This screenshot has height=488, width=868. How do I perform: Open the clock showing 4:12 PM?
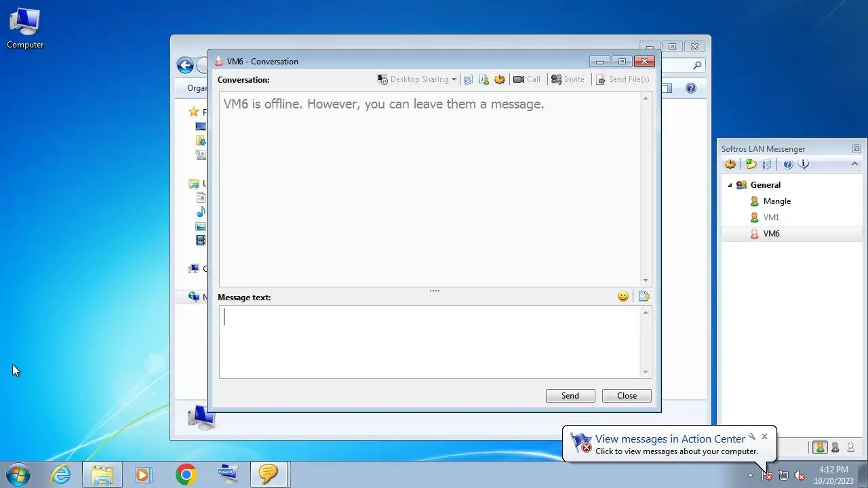pos(833,474)
